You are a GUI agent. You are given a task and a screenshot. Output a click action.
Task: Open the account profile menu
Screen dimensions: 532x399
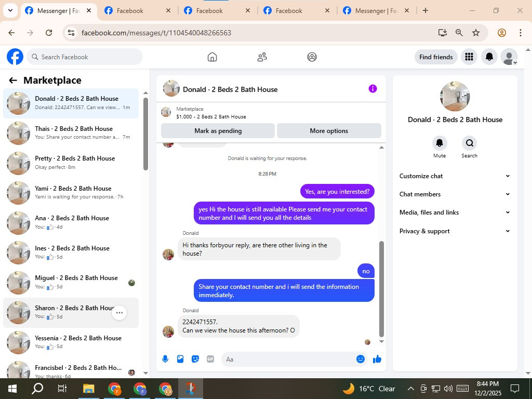(x=509, y=57)
